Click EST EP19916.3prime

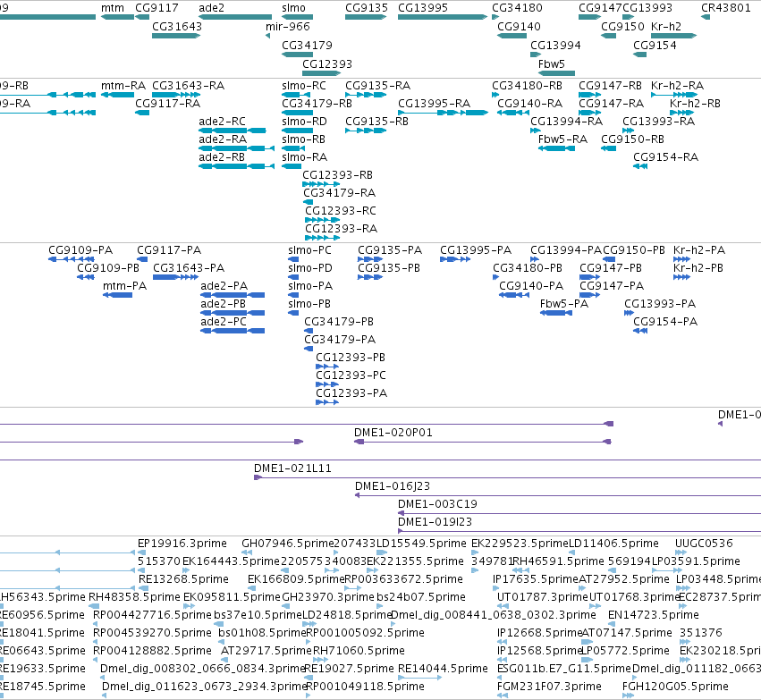pyautogui.click(x=141, y=552)
